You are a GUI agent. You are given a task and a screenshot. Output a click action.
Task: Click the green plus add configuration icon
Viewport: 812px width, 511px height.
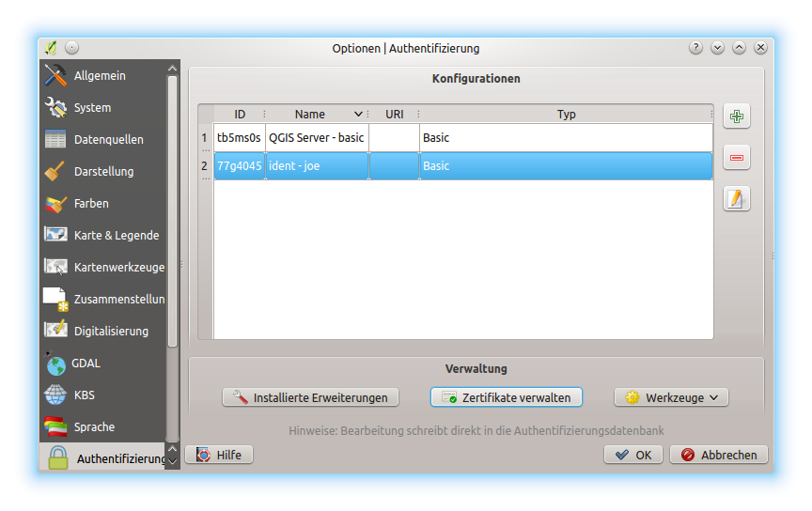click(736, 116)
